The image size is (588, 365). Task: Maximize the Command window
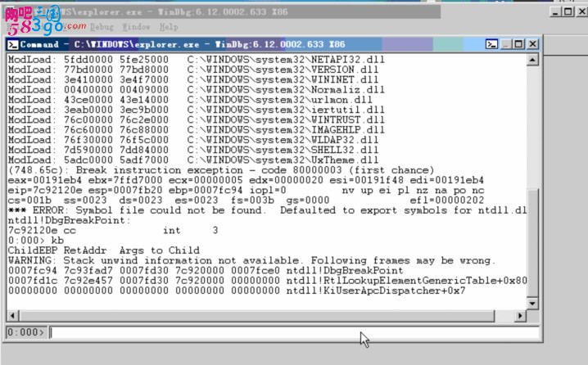pyautogui.click(x=519, y=44)
